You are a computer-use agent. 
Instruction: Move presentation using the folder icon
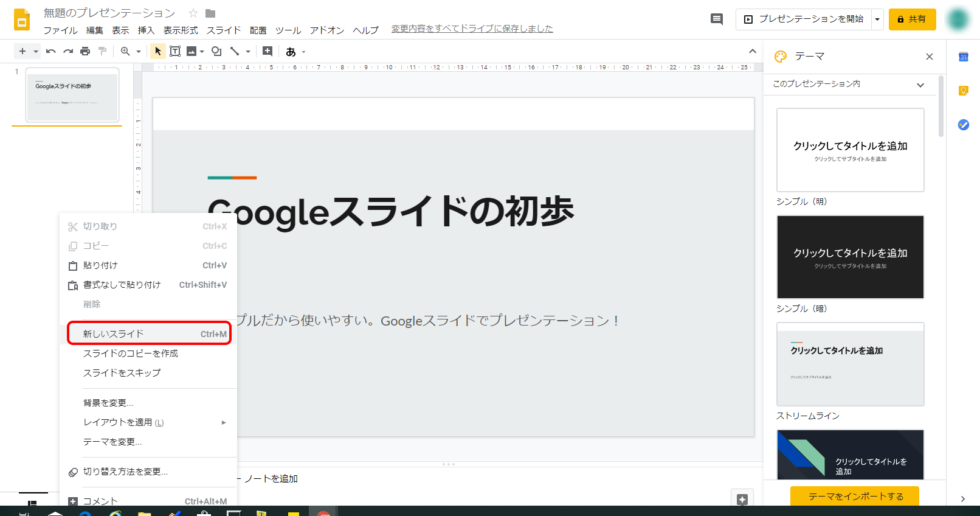point(210,13)
